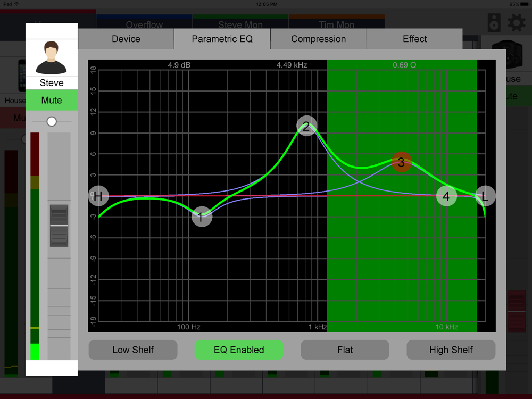Image resolution: width=532 pixels, height=399 pixels.
Task: Open the Effect tab
Action: tap(414, 39)
